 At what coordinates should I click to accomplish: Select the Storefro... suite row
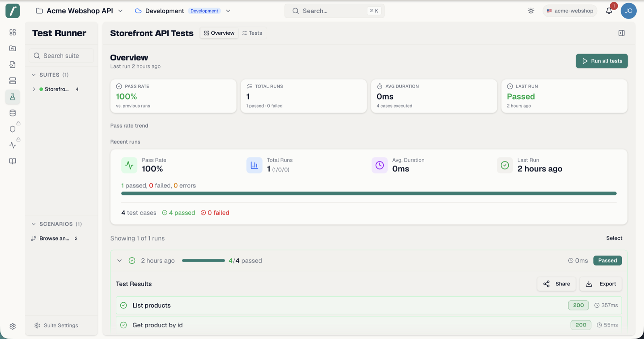pos(61,89)
